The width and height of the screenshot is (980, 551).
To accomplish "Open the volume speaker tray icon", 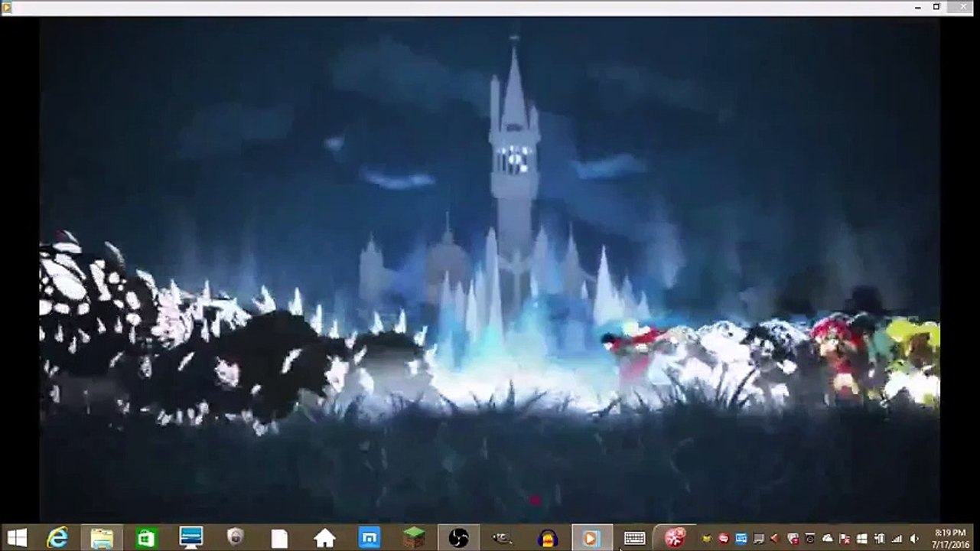I will click(x=913, y=539).
